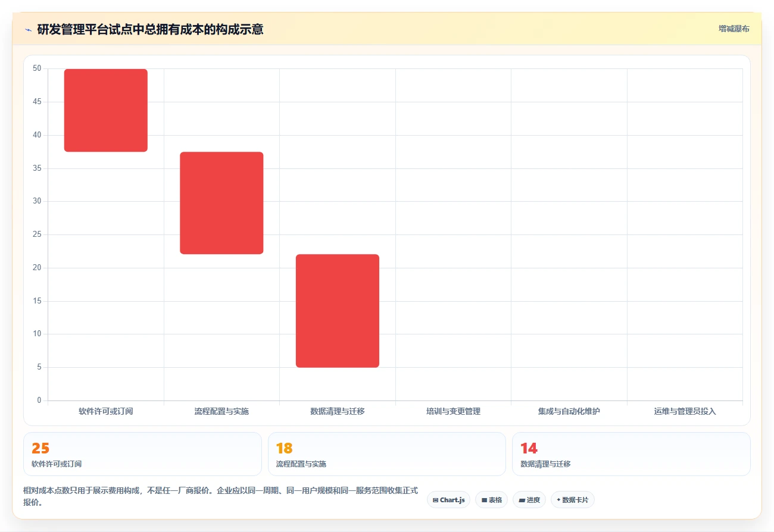Image resolution: width=774 pixels, height=532 pixels.
Task: Open the data card showing 25
Action: pyautogui.click(x=142, y=454)
